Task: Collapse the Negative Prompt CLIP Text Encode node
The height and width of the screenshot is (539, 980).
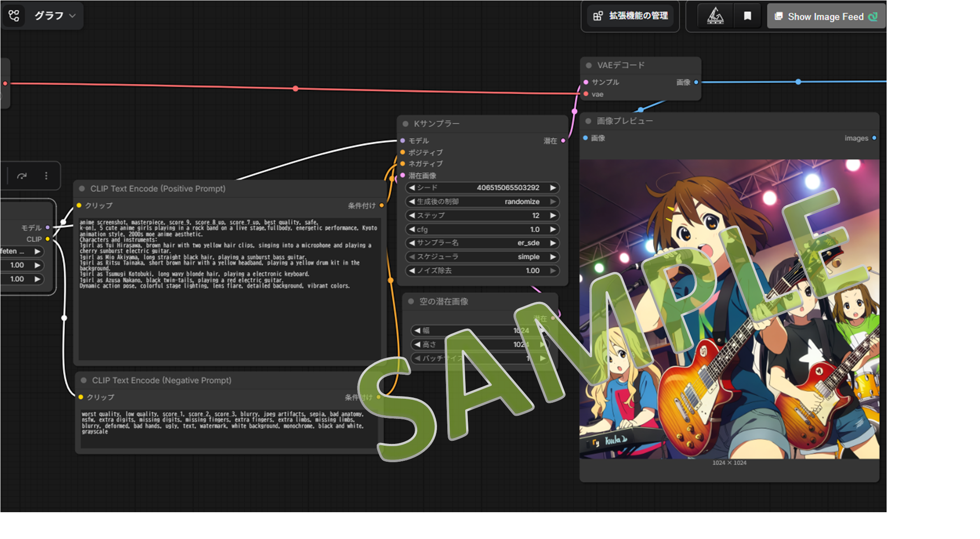Action: pos(84,380)
